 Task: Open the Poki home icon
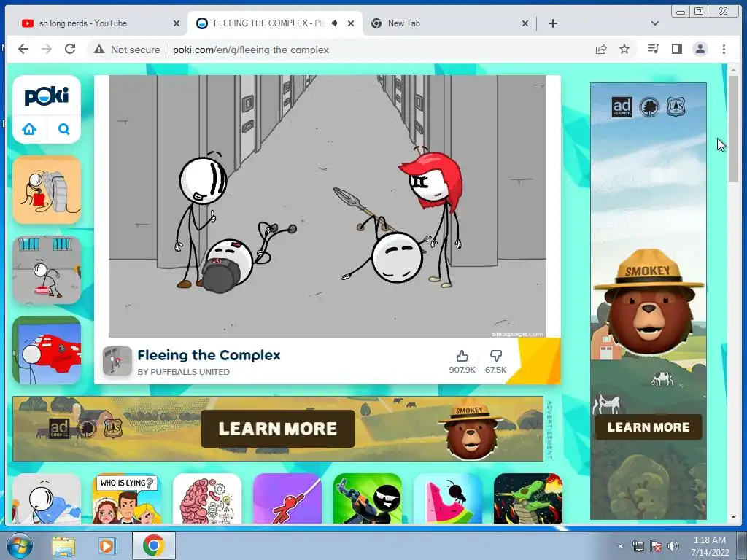(29, 128)
